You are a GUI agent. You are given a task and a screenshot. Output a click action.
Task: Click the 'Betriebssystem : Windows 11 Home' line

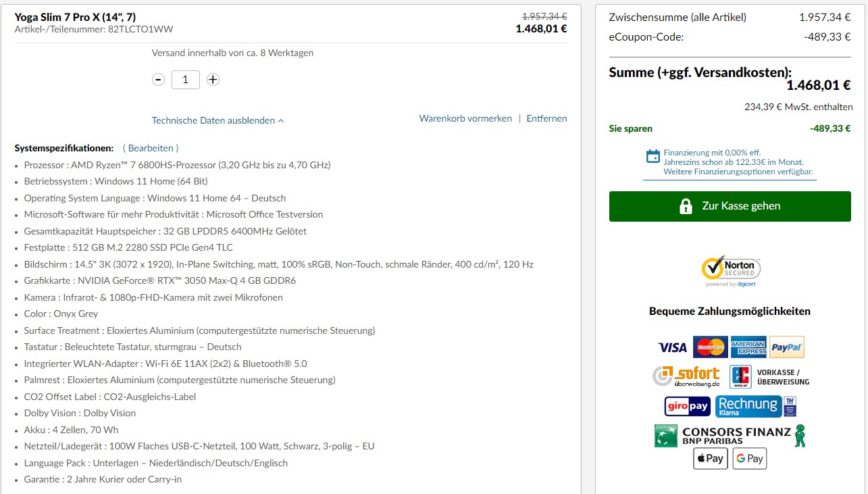coord(116,181)
